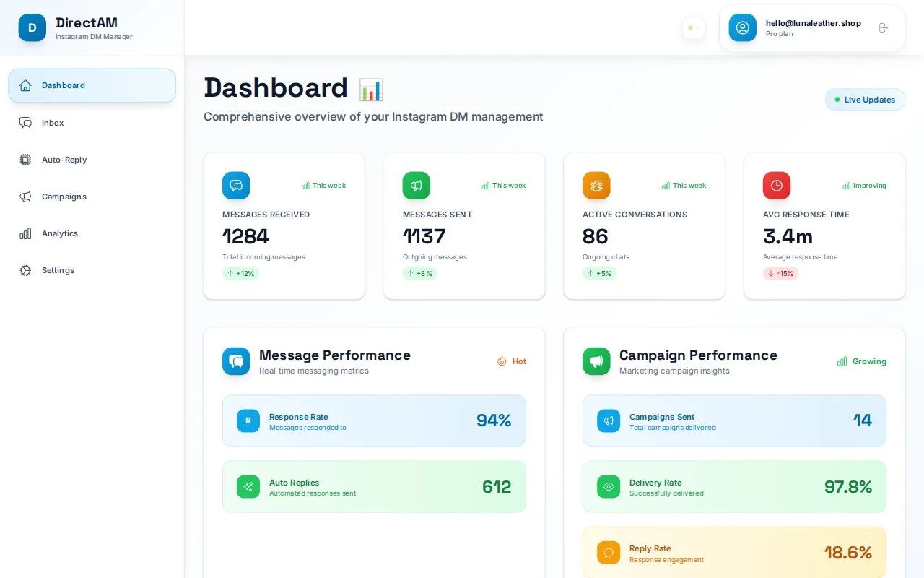Open Analytics in sidebar
This screenshot has height=578, width=924.
pyautogui.click(x=92, y=233)
